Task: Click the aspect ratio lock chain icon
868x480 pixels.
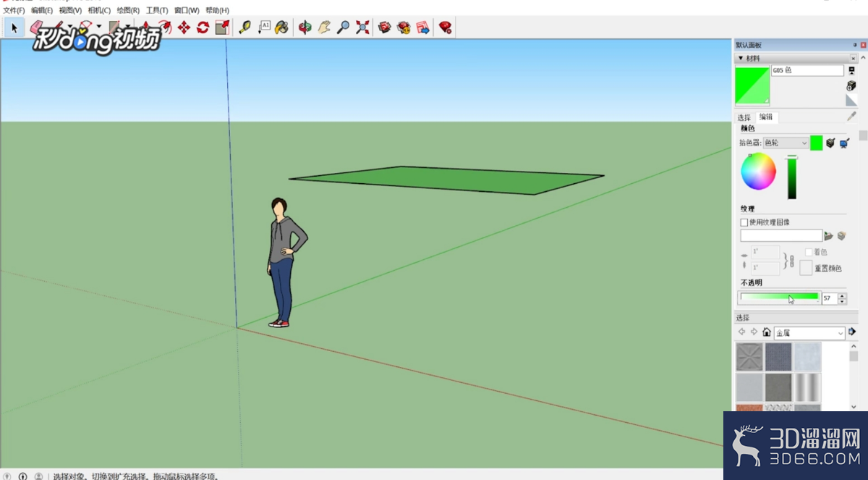Action: click(x=791, y=261)
